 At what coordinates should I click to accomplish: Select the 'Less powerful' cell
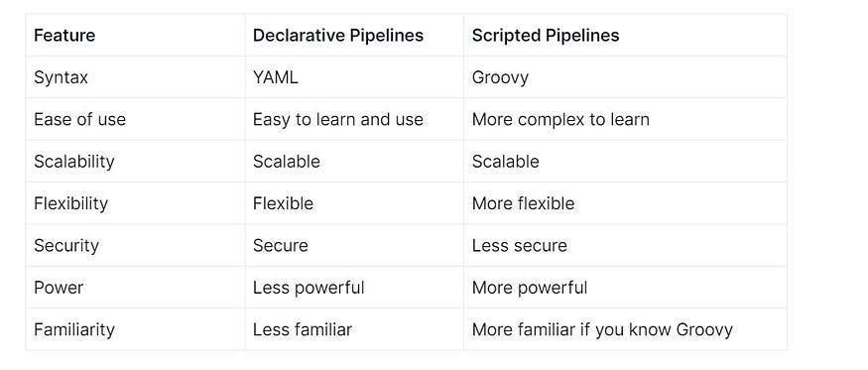[309, 288]
